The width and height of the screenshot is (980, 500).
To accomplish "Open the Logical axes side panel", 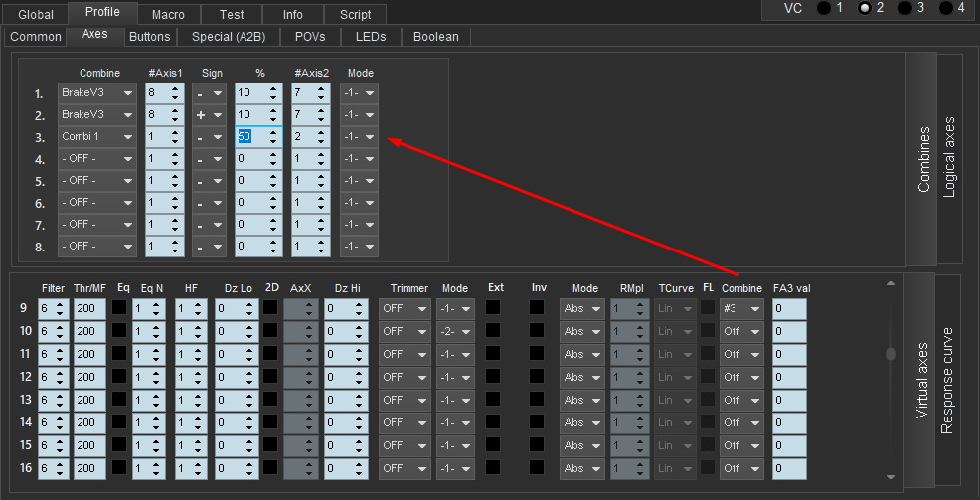I will point(948,160).
